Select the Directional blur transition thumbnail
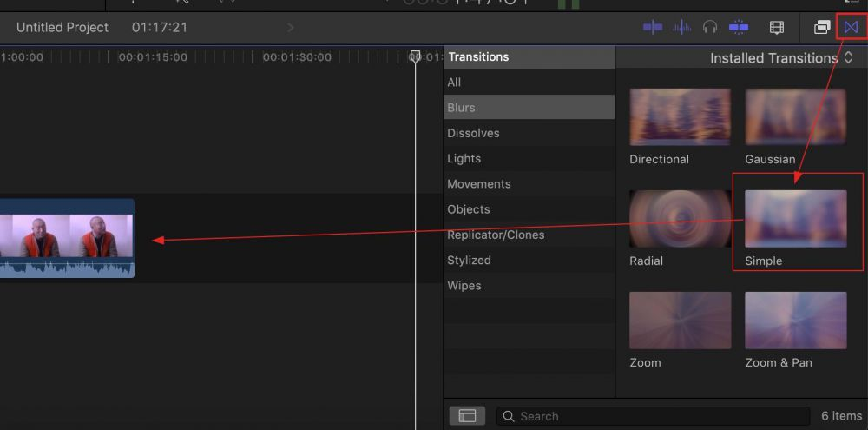The width and height of the screenshot is (868, 430). pyautogui.click(x=680, y=117)
